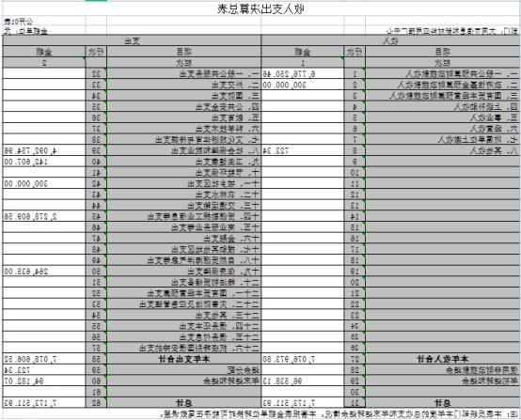Click '七、文化旅游体育与传媒支出' cell
Screen dimensions: 521x420
click(184, 139)
